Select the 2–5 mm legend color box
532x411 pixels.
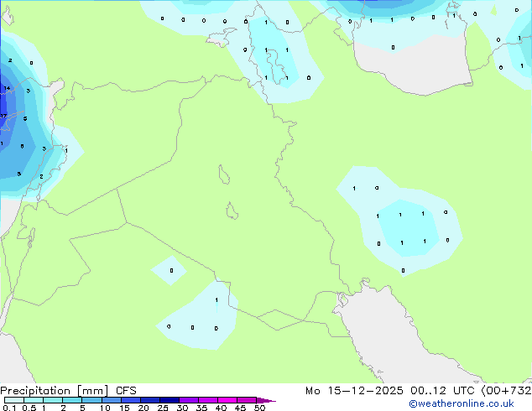pos(72,400)
